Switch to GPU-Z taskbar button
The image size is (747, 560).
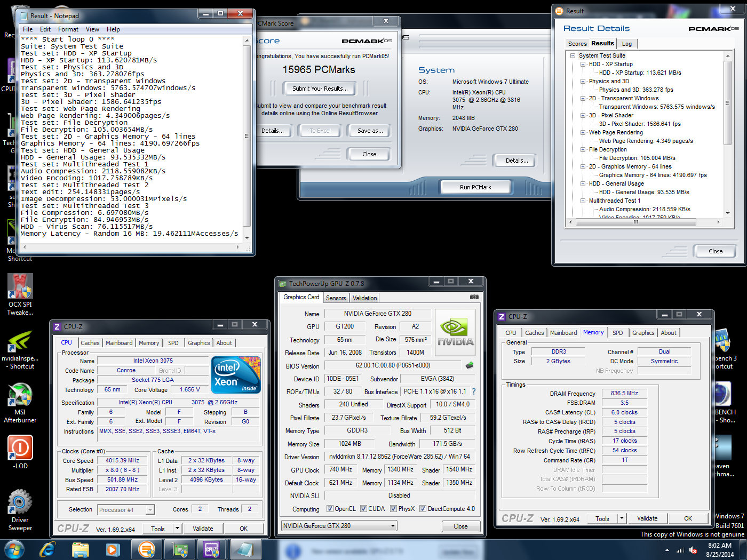(x=180, y=549)
